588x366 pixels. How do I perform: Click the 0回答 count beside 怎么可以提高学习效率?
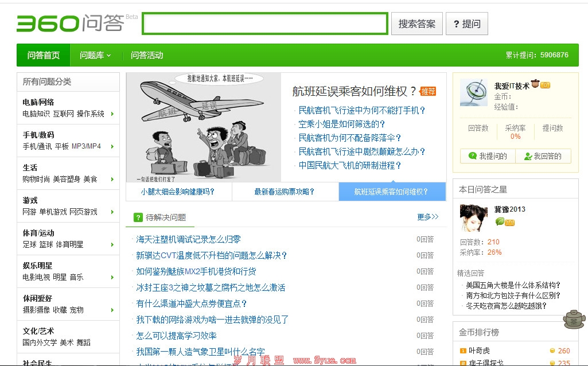[x=425, y=336]
